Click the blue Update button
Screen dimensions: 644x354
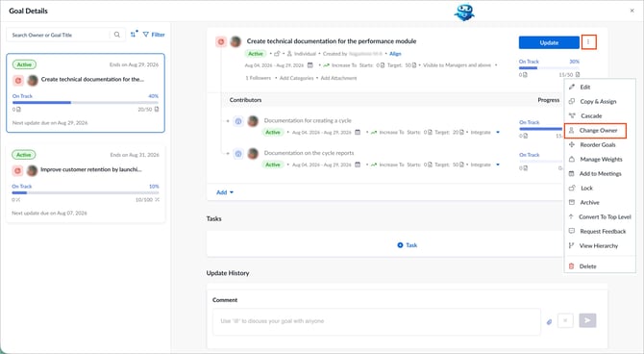click(x=549, y=42)
